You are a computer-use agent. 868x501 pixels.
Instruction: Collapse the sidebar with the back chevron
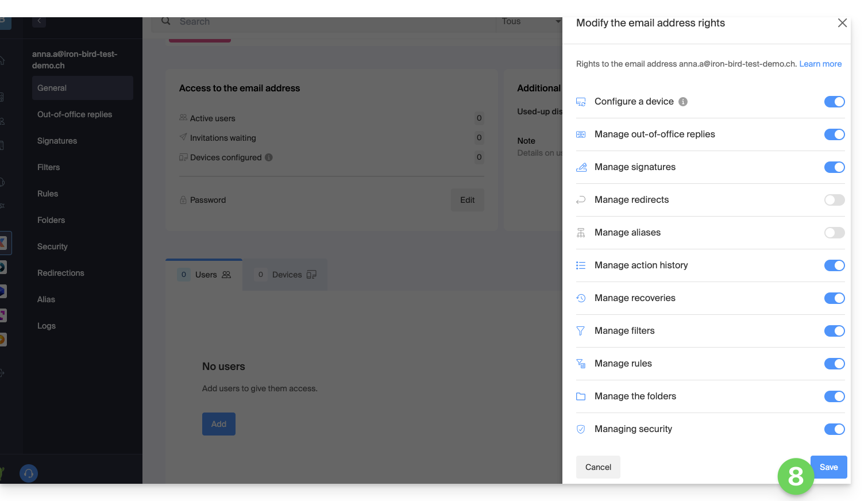[39, 21]
